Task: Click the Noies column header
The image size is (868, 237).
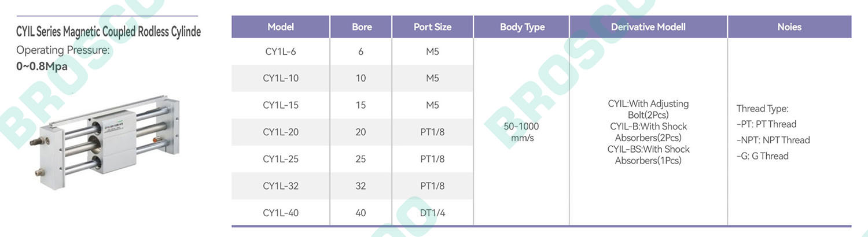Action: point(789,27)
